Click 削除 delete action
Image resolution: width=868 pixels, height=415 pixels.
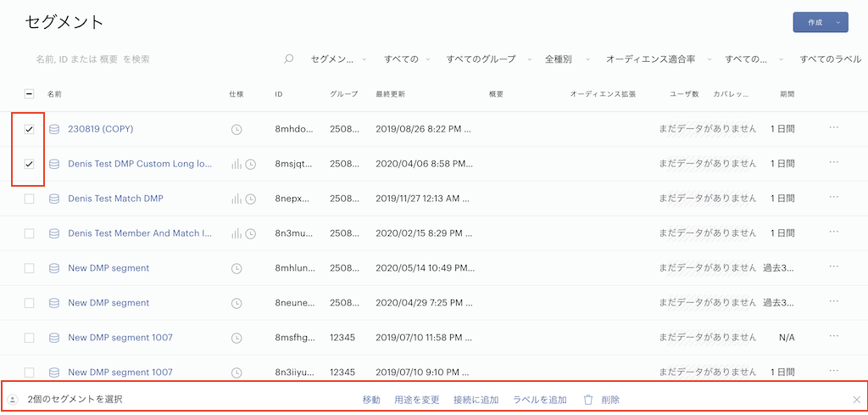[x=610, y=400]
